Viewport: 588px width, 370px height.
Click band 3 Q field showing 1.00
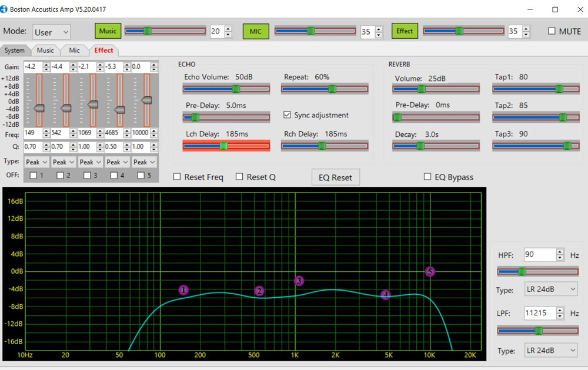coord(87,147)
